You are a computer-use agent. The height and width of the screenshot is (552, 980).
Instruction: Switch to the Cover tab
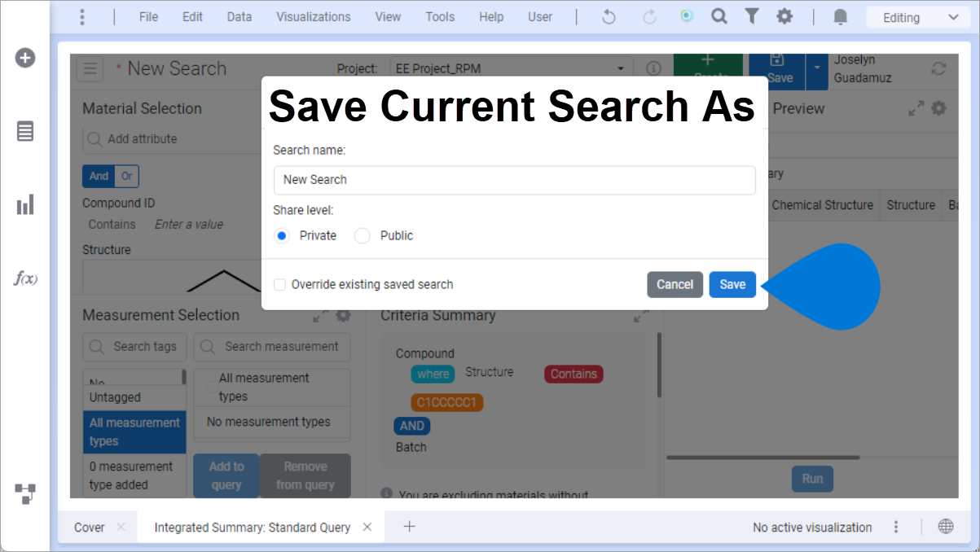[89, 527]
